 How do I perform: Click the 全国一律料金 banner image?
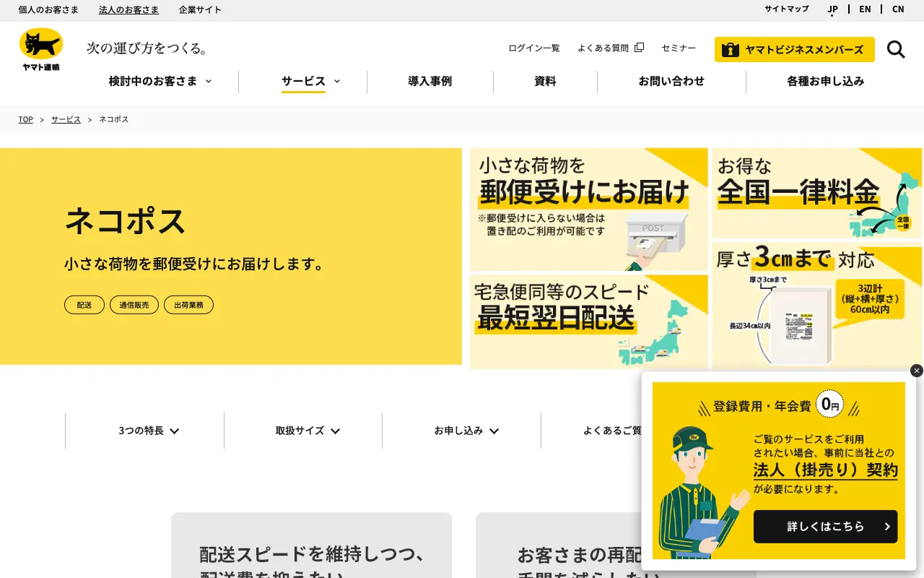coord(817,193)
